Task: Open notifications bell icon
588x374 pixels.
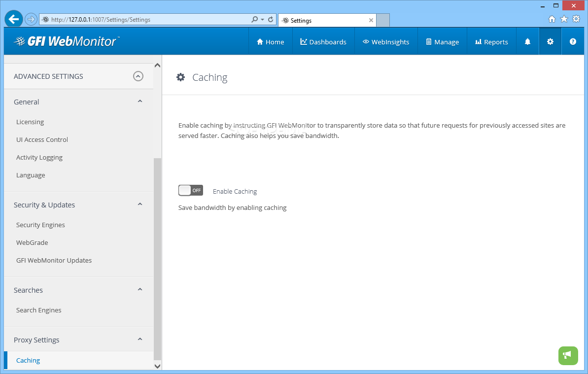Action: tap(528, 41)
